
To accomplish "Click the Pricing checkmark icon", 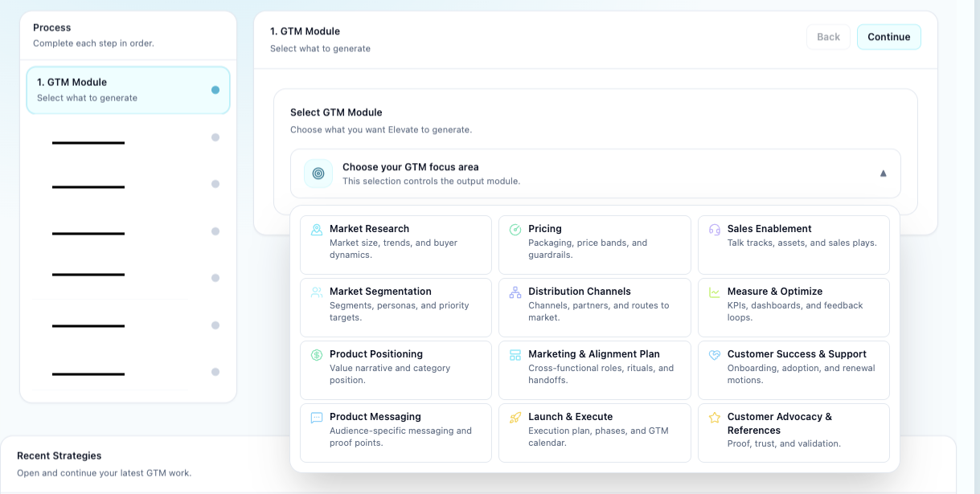I will click(515, 229).
